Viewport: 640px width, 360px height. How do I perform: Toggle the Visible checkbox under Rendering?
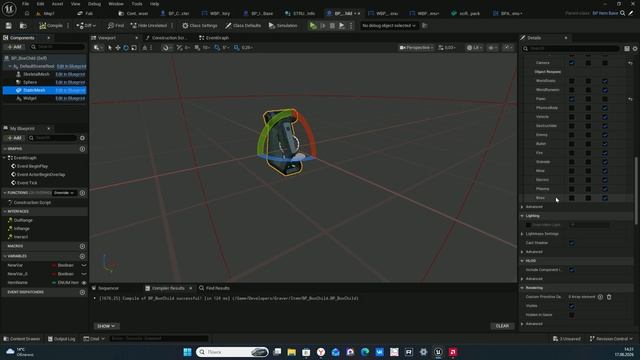[x=572, y=306]
